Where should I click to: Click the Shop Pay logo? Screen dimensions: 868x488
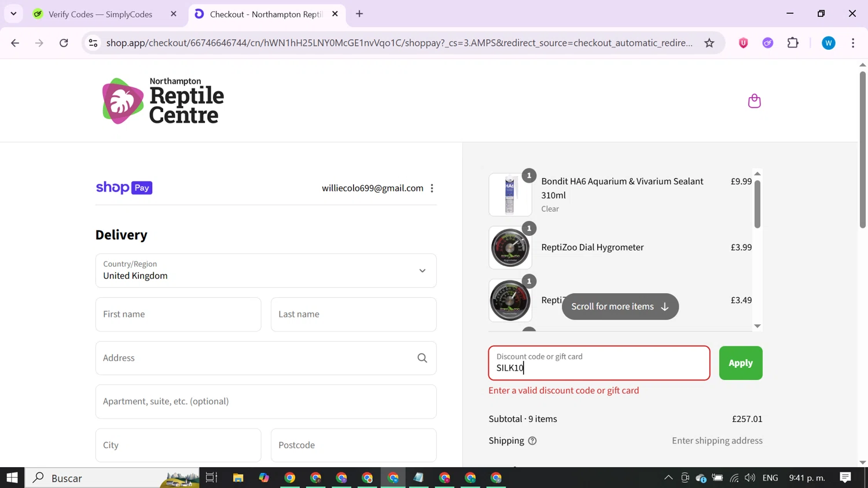124,187
